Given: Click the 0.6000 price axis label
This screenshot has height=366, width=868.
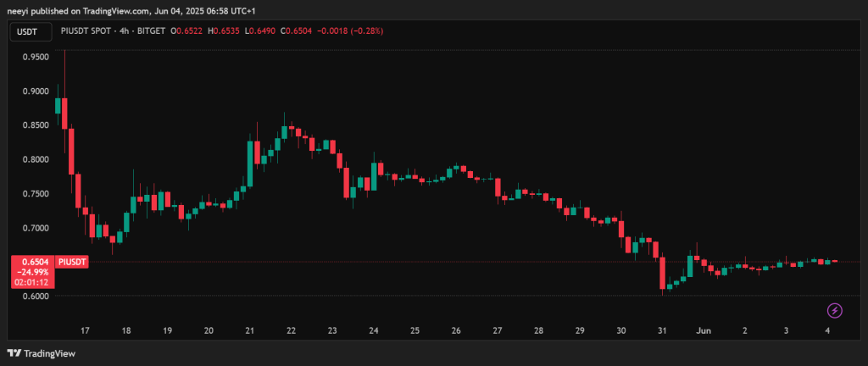Looking at the screenshot, I should click(36, 297).
